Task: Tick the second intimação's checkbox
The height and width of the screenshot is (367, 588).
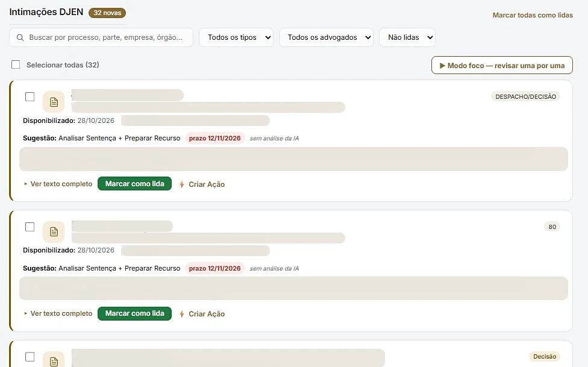Action: pos(30,227)
